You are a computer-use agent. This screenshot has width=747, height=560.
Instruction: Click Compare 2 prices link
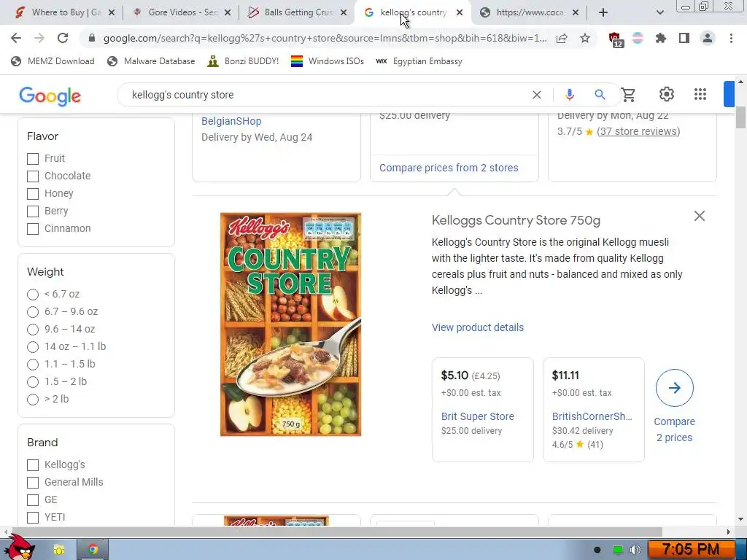click(674, 429)
